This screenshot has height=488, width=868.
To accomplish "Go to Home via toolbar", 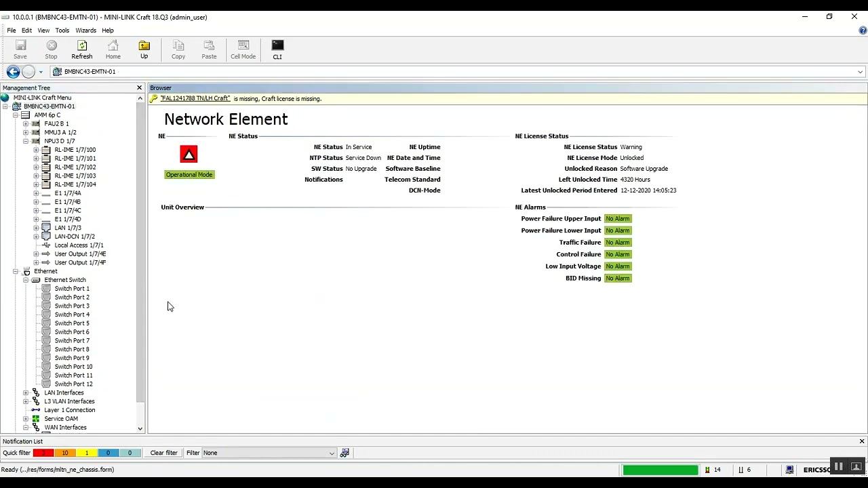I will pyautogui.click(x=113, y=49).
